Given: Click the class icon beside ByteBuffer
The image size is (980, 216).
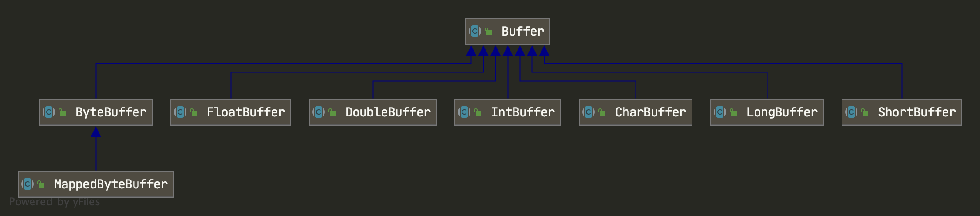Looking at the screenshot, I should click(x=49, y=112).
